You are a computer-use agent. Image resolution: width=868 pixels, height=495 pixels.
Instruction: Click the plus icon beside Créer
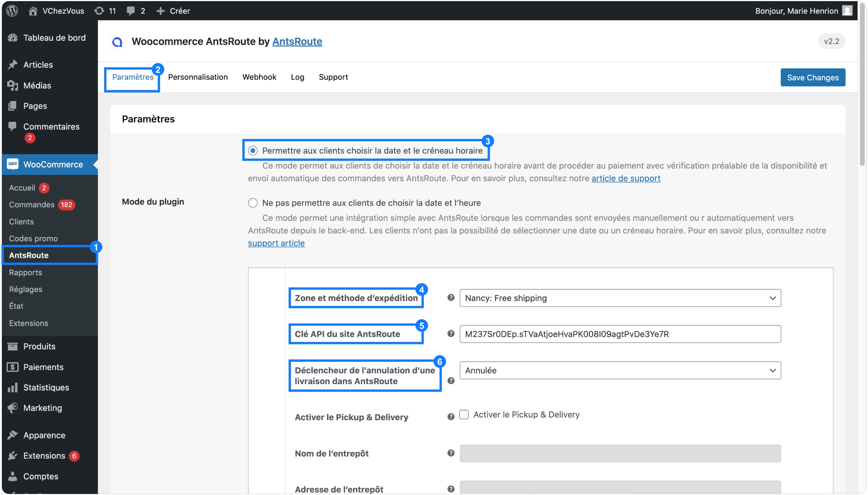160,11
